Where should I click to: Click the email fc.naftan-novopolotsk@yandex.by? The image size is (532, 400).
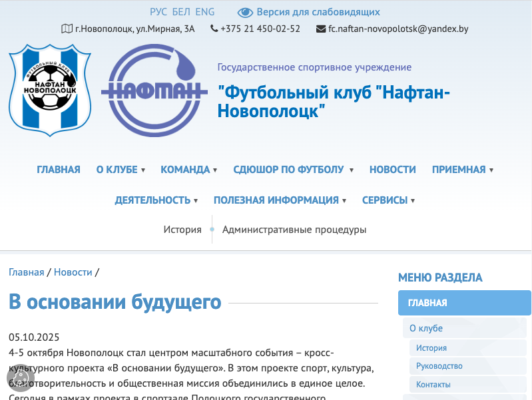point(398,29)
